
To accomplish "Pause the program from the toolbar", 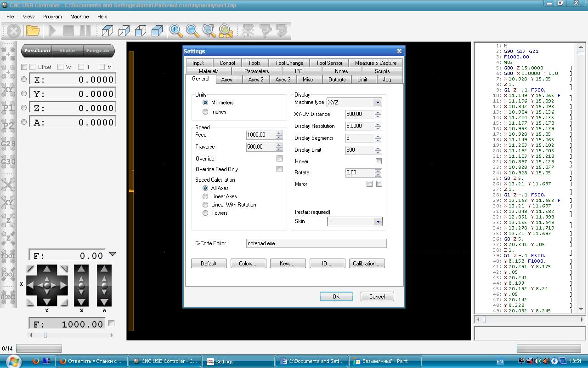I will coord(85,31).
